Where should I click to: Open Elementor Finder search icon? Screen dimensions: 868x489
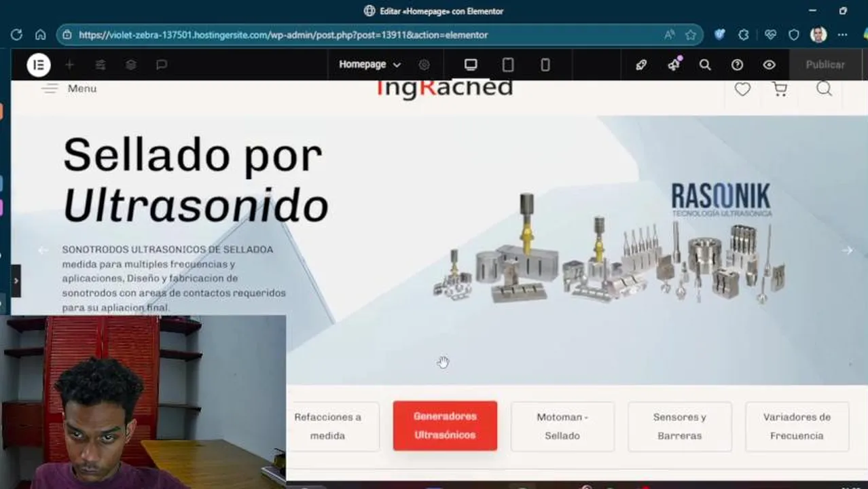pos(705,65)
